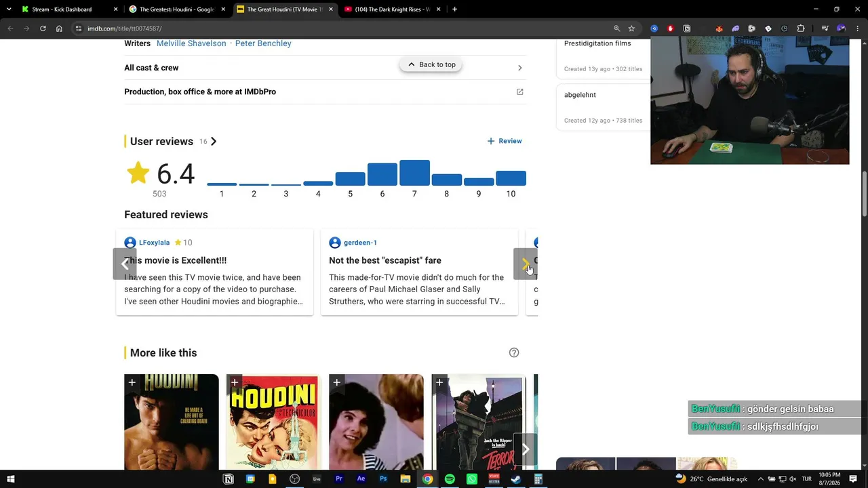
Task: Add the Technicolor Houdini poster to watchlist
Action: [235, 383]
